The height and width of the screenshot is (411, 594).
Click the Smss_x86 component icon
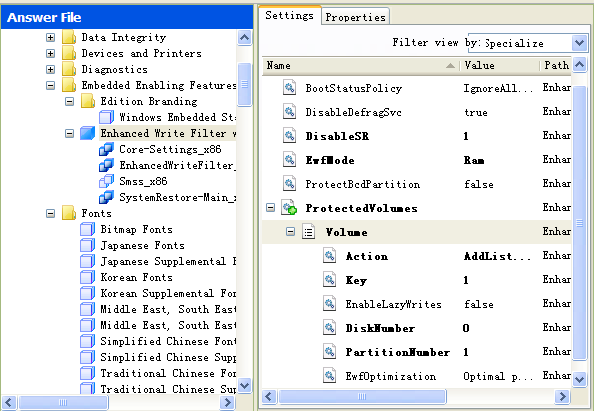pos(106,181)
